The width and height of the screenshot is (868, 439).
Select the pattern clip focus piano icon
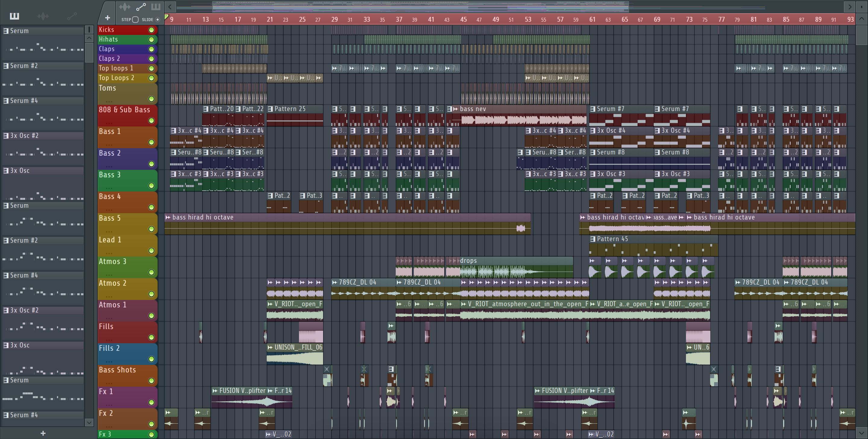pos(156,7)
